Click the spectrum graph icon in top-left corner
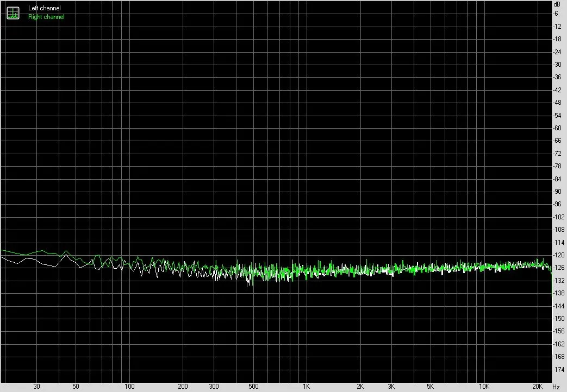 (x=13, y=13)
